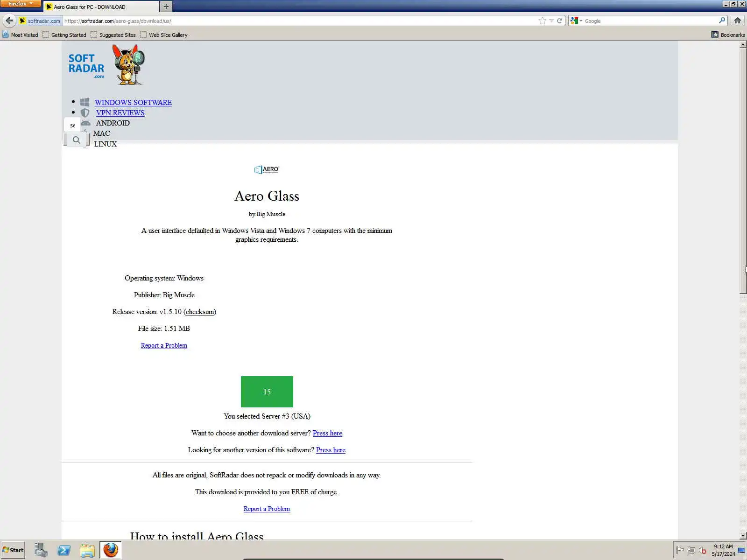Click the 'Operating system: Windows' text
The width and height of the screenshot is (747, 560).
click(x=164, y=278)
